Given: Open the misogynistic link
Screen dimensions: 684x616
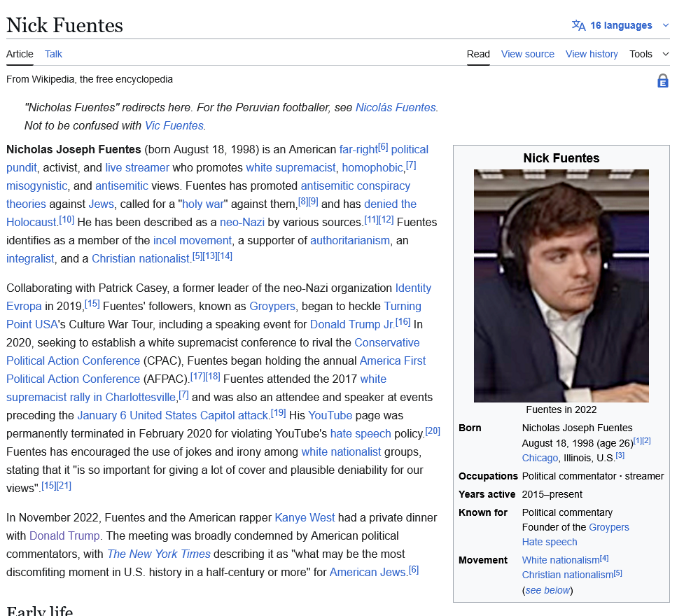Looking at the screenshot, I should pos(36,185).
